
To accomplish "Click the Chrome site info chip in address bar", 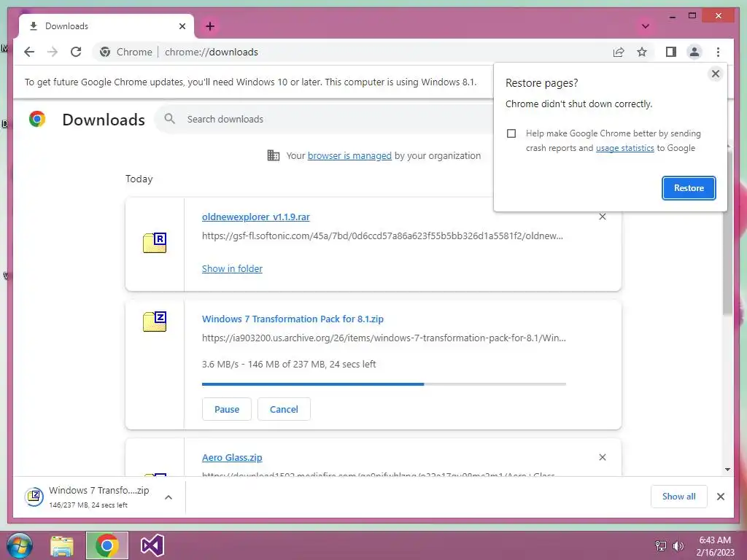I will click(127, 52).
